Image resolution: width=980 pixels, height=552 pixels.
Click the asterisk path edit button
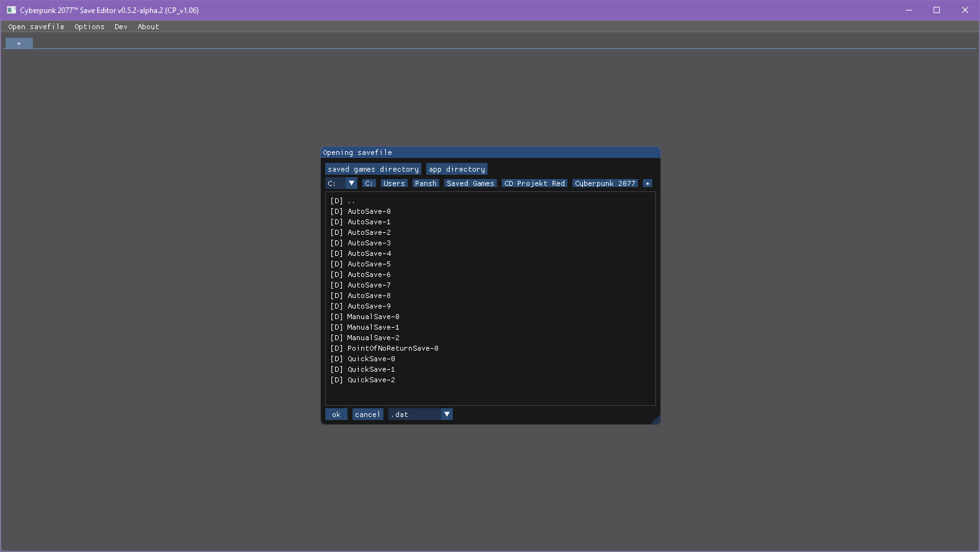coord(647,183)
